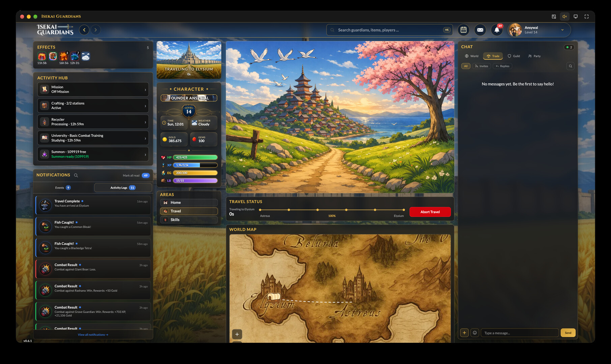Click the picture-in-picture window icon
The image size is (611, 364).
coord(554,17)
